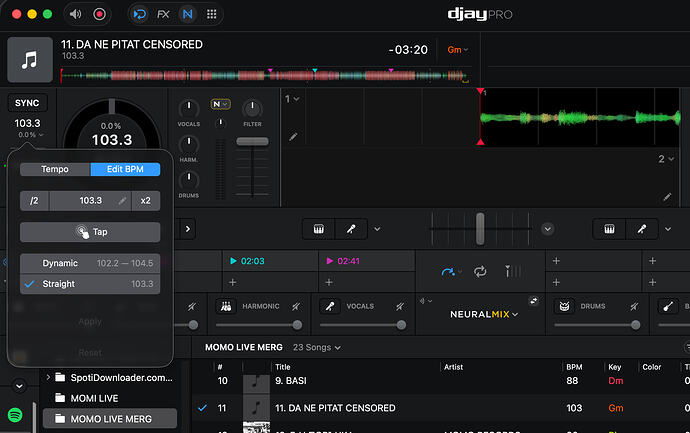Viewport: 690px width, 433px height.
Task: Click the HARMONIC instrument icon
Action: tap(226, 306)
